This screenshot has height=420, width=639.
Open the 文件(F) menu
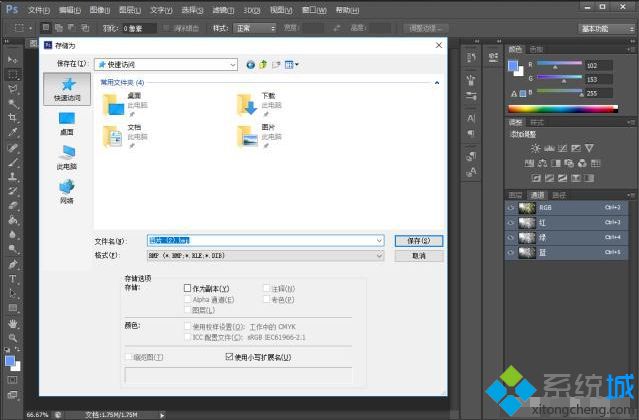[x=39, y=10]
